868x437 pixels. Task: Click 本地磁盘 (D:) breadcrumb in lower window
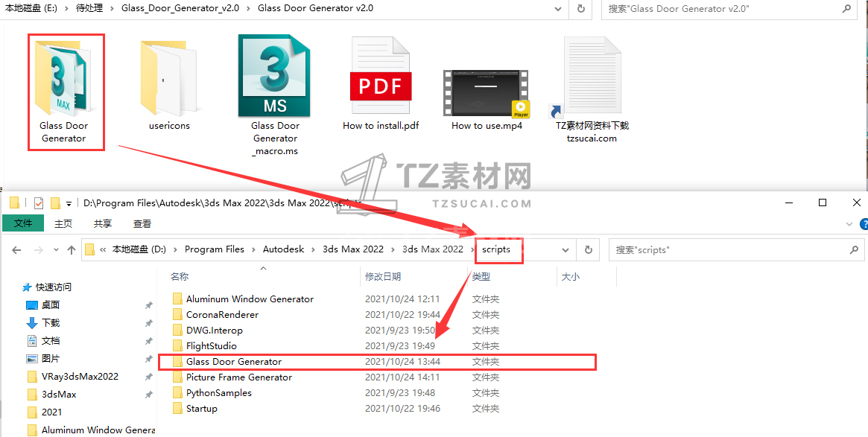point(139,249)
